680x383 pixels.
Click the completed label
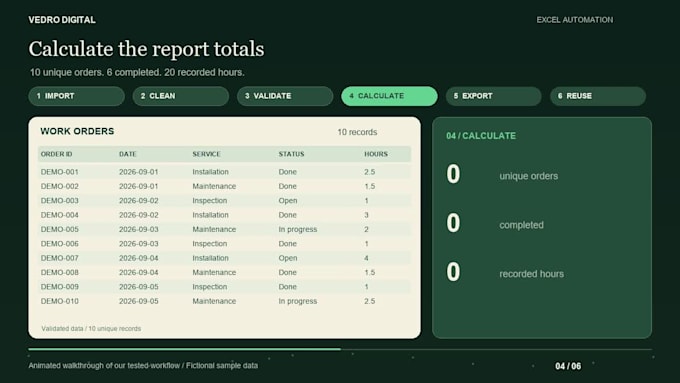coord(521,225)
